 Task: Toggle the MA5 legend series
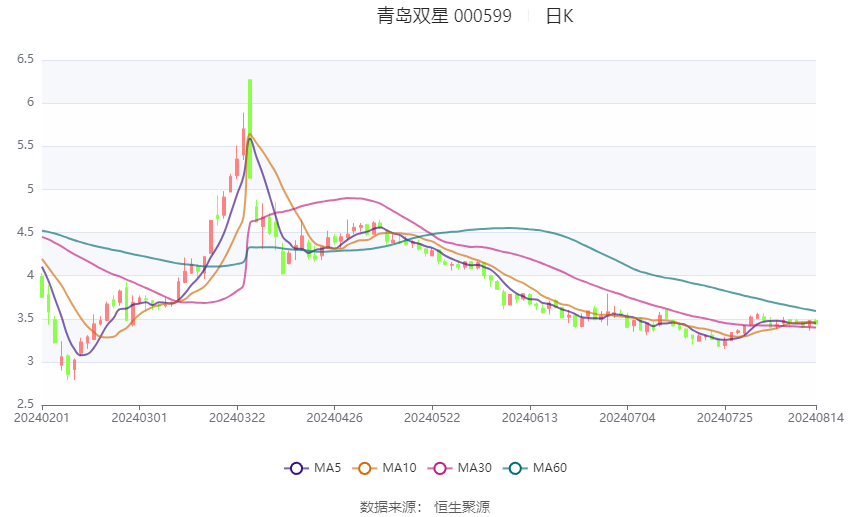pos(313,468)
